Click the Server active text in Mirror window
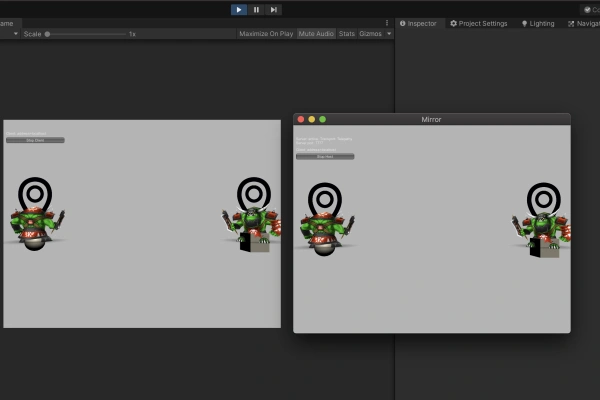This screenshot has height=400, width=600. [x=324, y=139]
